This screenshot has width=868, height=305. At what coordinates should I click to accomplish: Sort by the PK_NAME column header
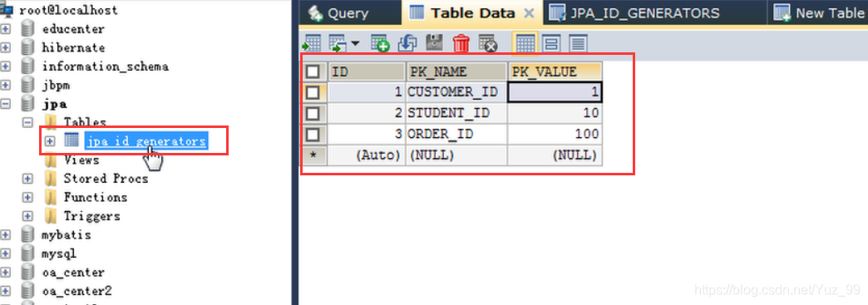(x=456, y=71)
